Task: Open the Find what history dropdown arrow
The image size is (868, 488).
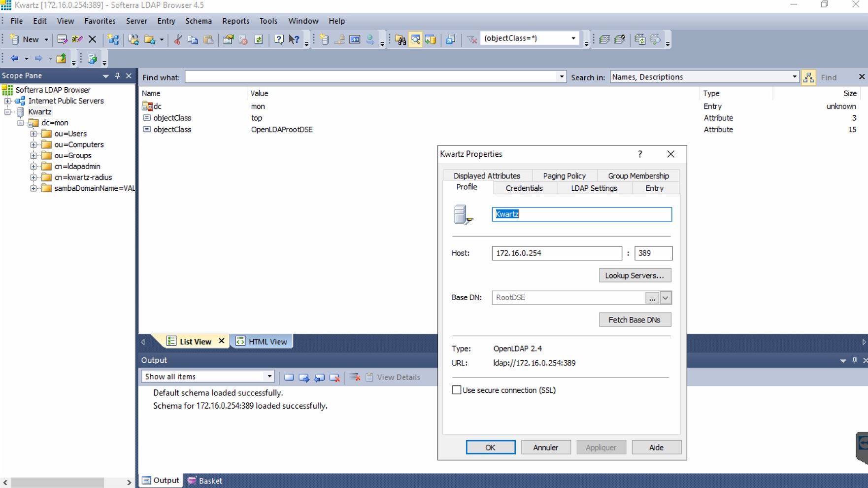Action: [561, 77]
